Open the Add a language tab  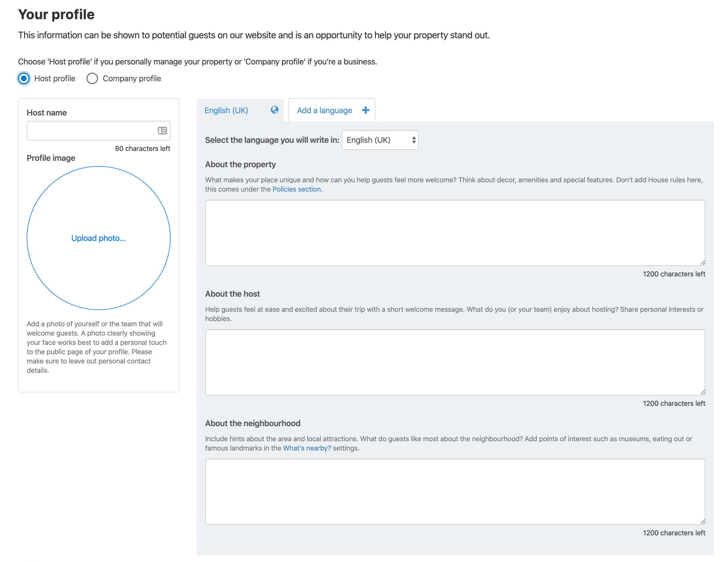pyautogui.click(x=324, y=110)
